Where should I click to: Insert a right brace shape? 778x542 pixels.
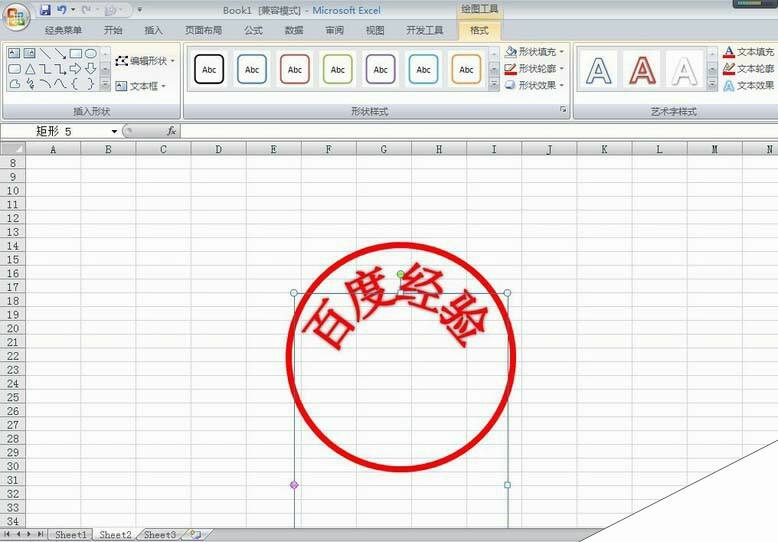coord(90,84)
